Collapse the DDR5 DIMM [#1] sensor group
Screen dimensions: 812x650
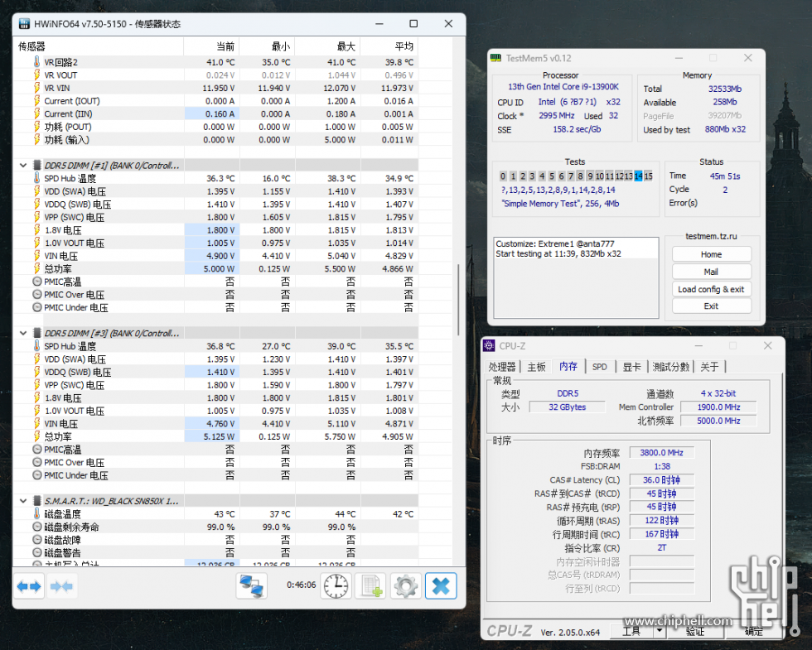coord(23,166)
